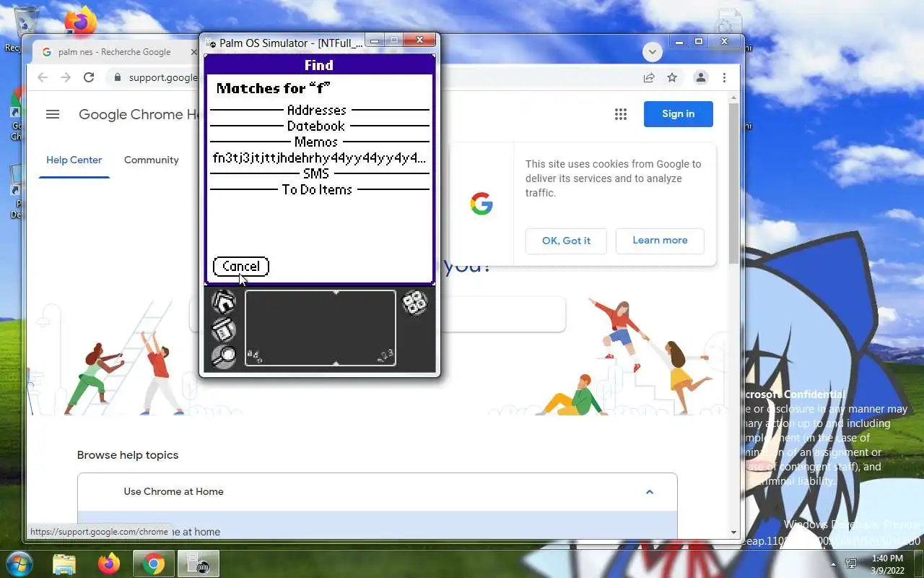This screenshot has height=578, width=924.
Task: Tap the Palm Menu silkscreen icon
Action: [224, 329]
